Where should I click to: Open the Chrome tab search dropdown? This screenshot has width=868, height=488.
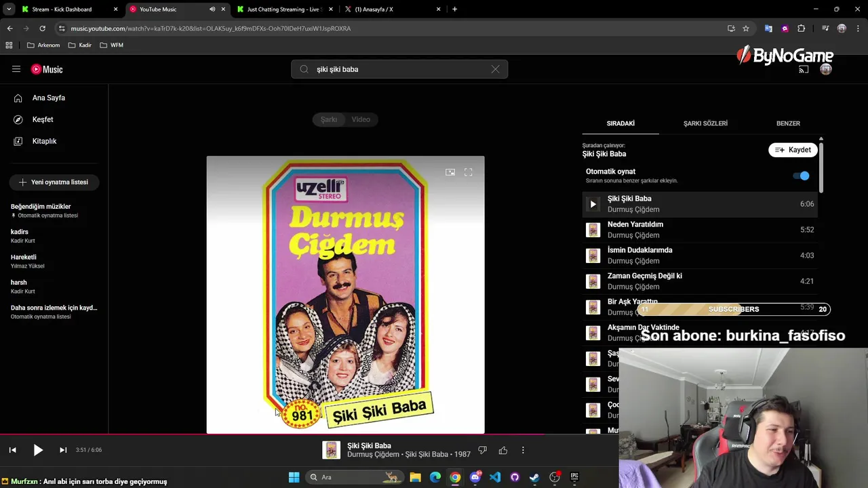tap(9, 9)
